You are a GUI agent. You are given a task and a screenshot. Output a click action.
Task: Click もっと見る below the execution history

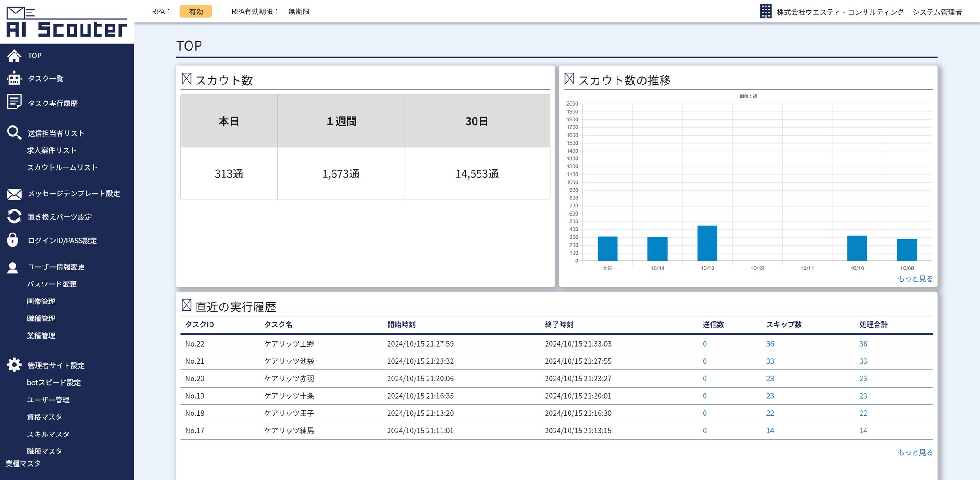(914, 453)
